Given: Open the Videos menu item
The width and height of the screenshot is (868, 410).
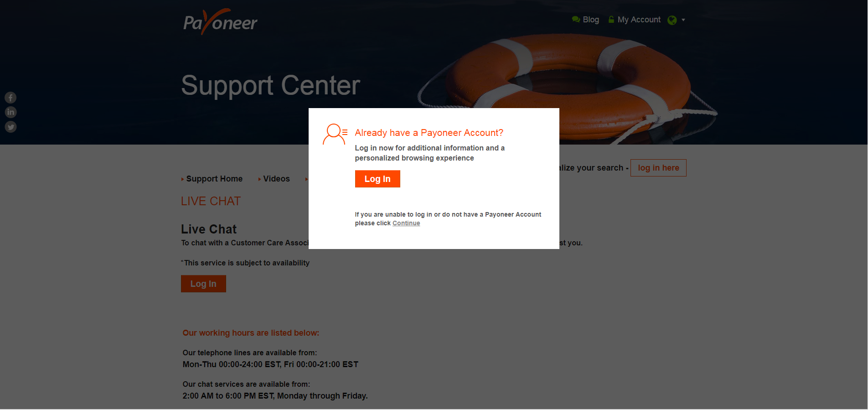Looking at the screenshot, I should [276, 179].
